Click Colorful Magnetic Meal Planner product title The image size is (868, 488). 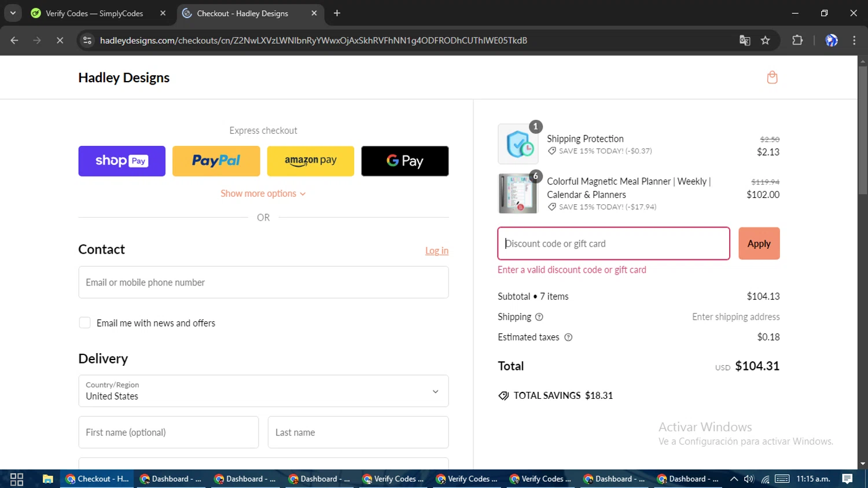[x=629, y=188]
